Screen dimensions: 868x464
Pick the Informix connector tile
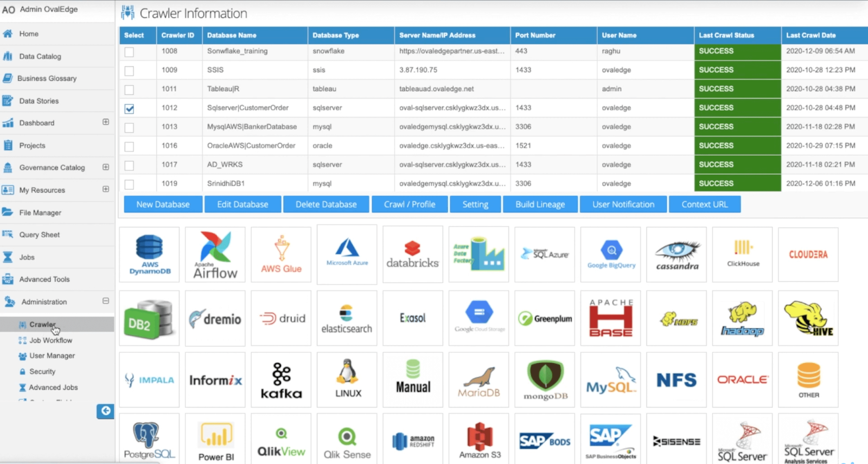point(215,380)
